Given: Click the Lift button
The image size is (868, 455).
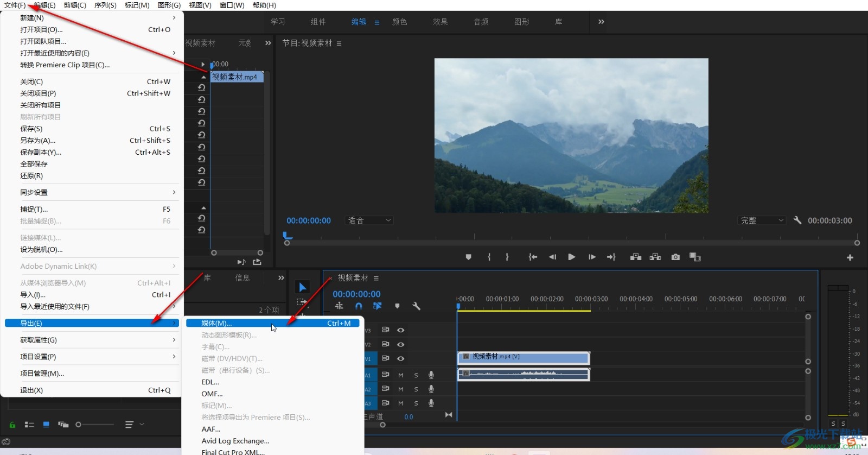Looking at the screenshot, I should 636,257.
